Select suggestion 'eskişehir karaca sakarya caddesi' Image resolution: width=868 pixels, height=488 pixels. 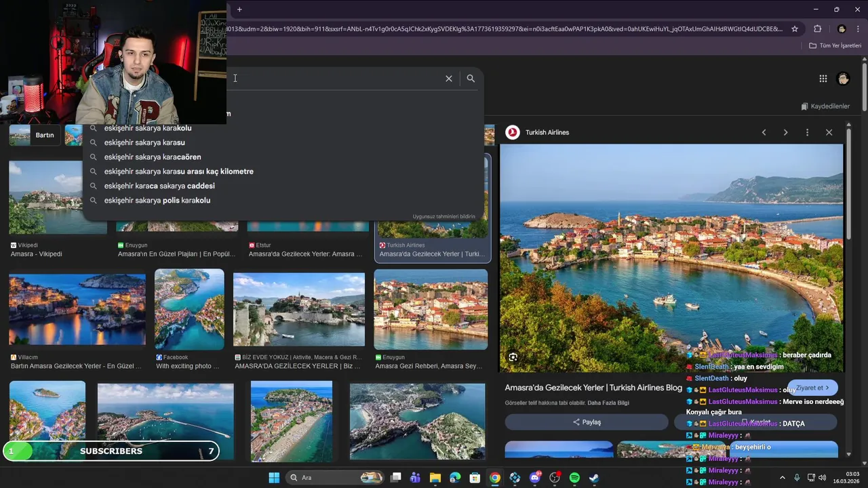coord(159,186)
